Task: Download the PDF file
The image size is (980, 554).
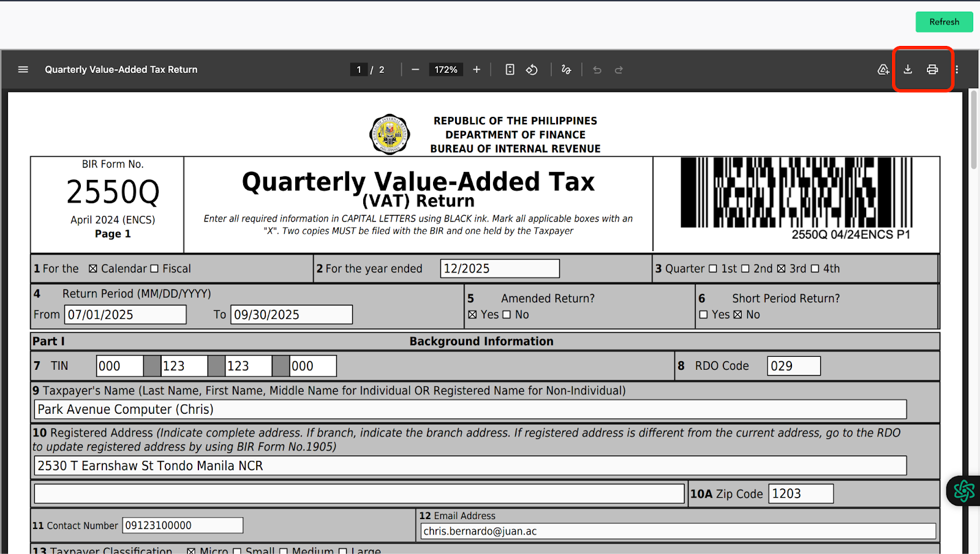Action: pyautogui.click(x=908, y=70)
